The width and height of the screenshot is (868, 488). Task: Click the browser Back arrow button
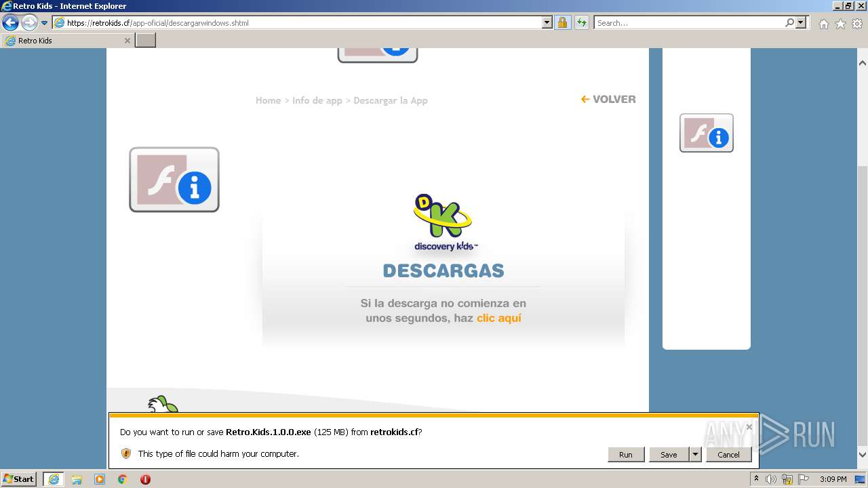click(x=10, y=22)
